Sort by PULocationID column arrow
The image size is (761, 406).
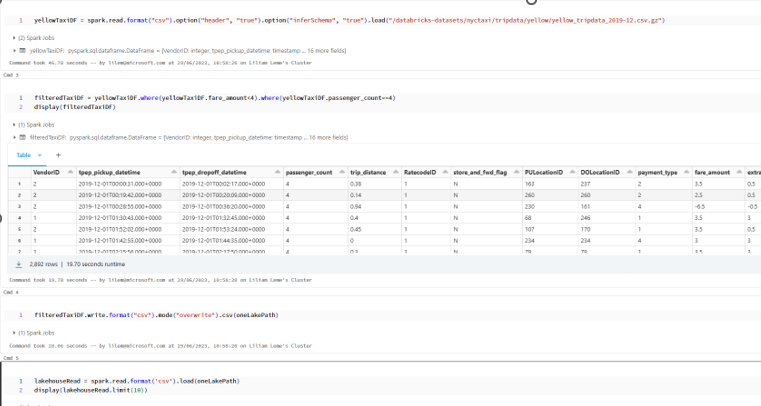(x=572, y=172)
